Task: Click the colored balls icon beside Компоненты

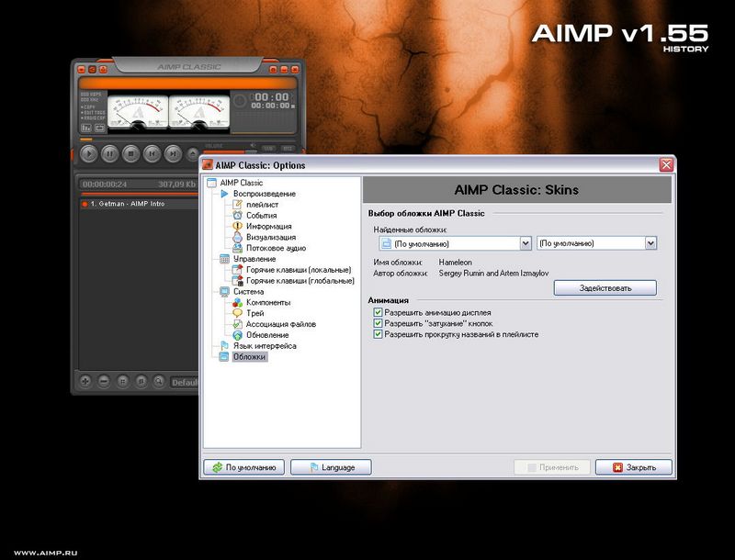Action: click(x=238, y=302)
